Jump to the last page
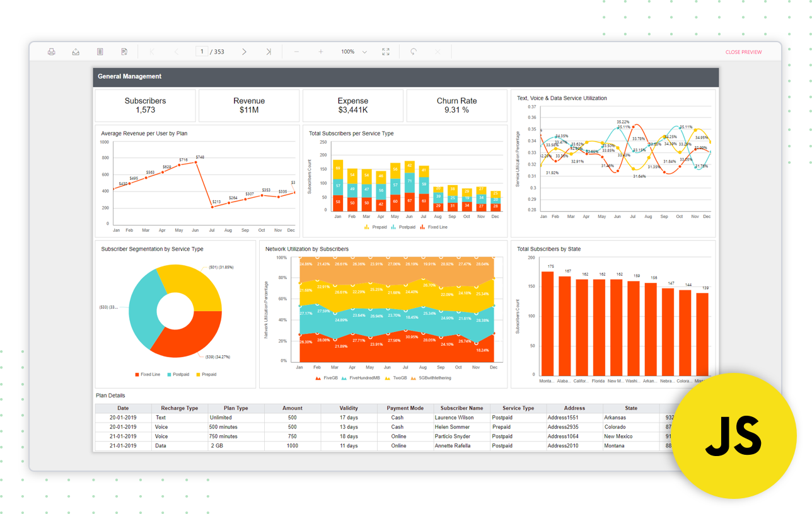The image size is (812, 514). coord(268,51)
